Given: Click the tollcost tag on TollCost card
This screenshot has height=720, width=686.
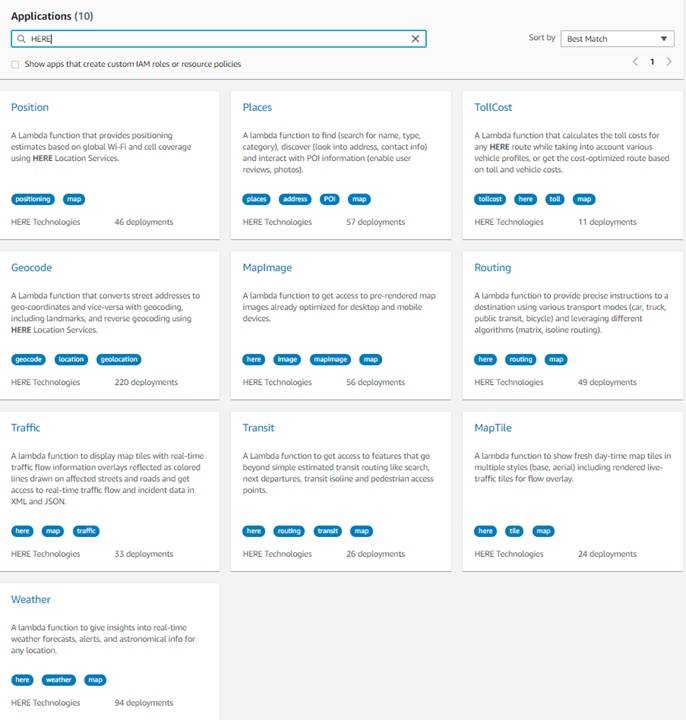Looking at the screenshot, I should pyautogui.click(x=490, y=199).
